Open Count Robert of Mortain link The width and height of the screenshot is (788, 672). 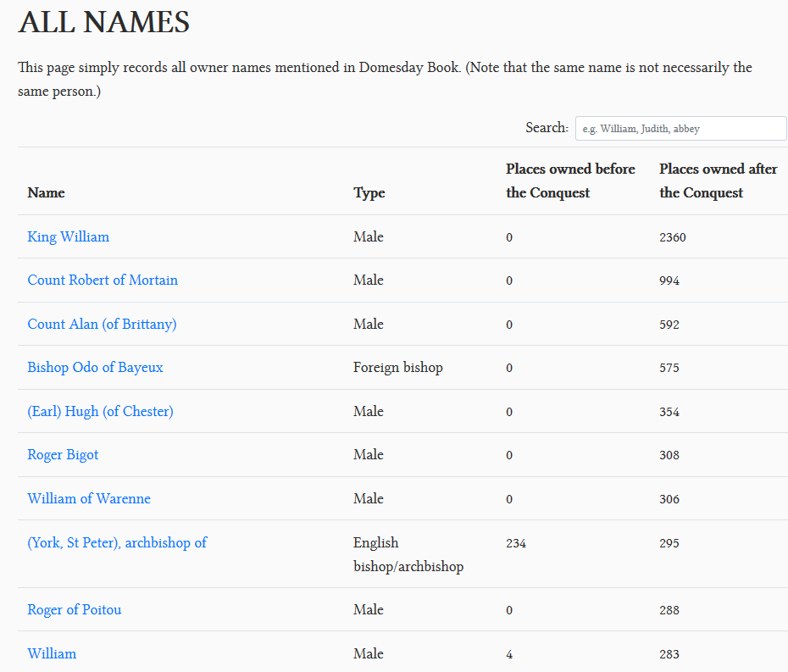tap(103, 280)
